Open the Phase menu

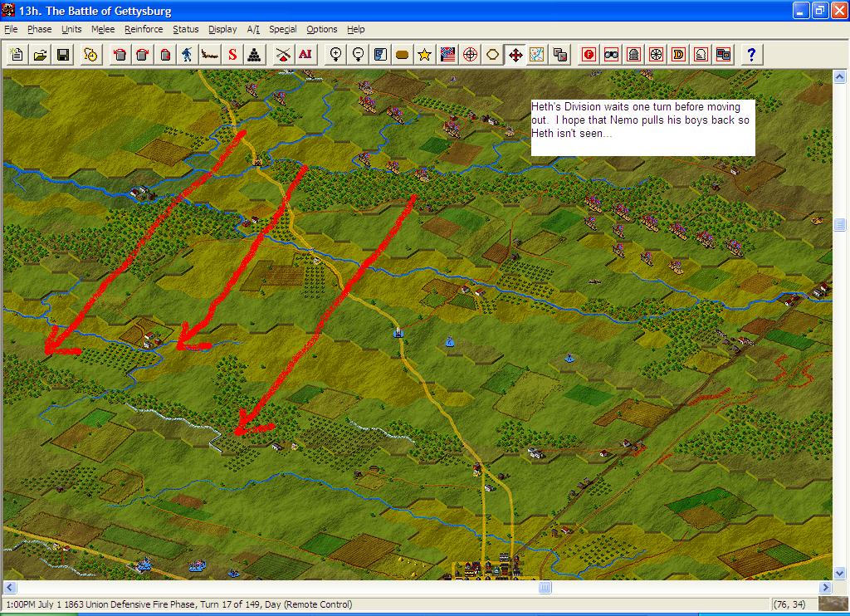click(x=40, y=29)
